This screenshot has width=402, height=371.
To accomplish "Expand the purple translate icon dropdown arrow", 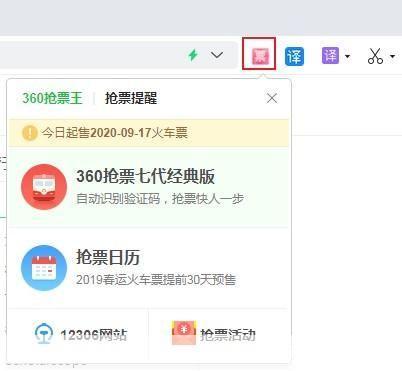I will (x=347, y=56).
